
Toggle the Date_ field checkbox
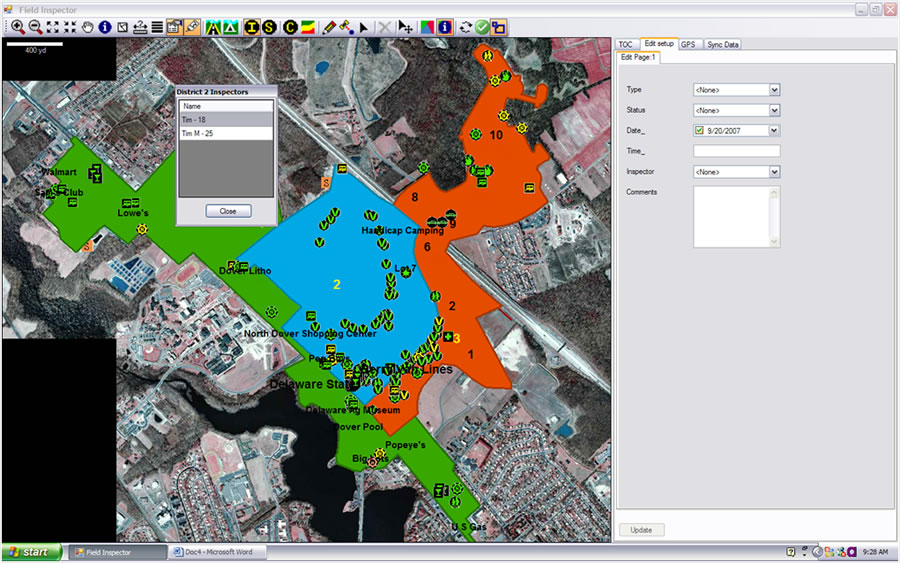tap(699, 130)
